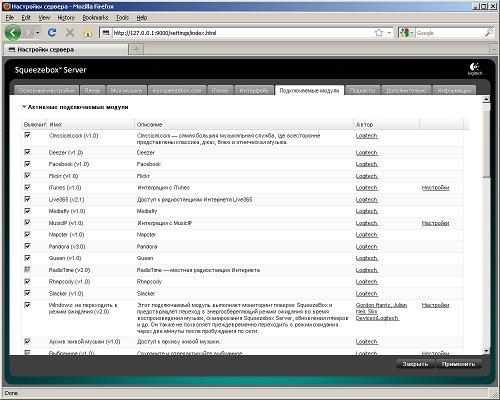The height and width of the screenshot is (400, 500).
Task: Switch to the Подкасты tab
Action: point(363,90)
